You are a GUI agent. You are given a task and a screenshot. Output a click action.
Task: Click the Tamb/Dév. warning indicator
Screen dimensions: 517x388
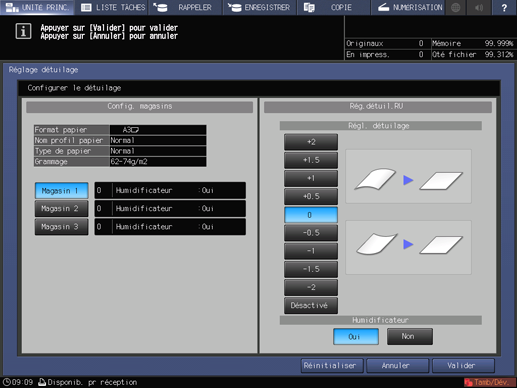point(490,382)
